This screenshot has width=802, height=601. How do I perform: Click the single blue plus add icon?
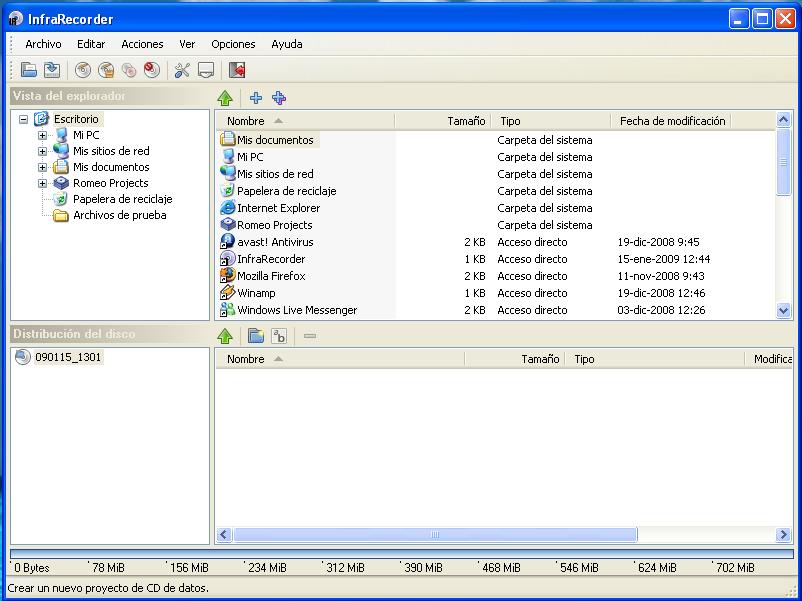coord(256,98)
